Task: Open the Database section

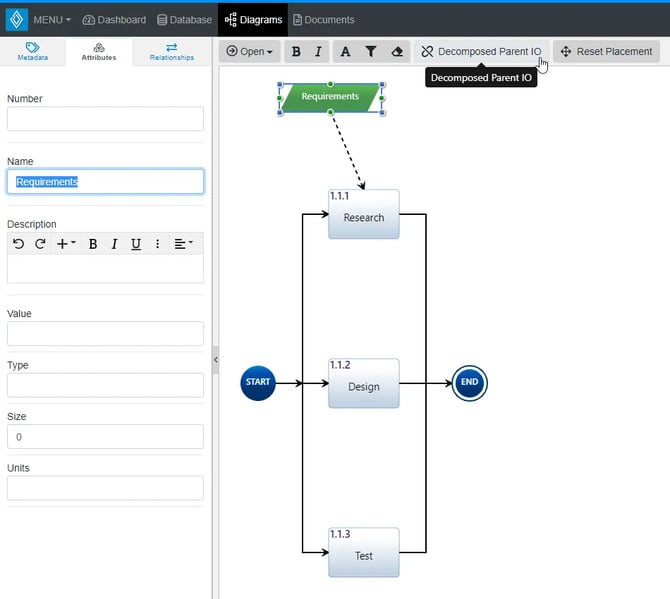Action: (184, 20)
